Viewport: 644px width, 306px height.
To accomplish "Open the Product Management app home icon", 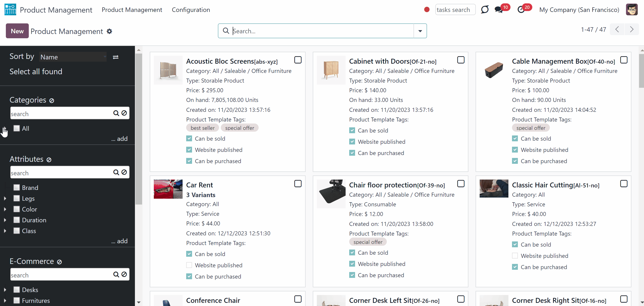I will pyautogui.click(x=10, y=9).
